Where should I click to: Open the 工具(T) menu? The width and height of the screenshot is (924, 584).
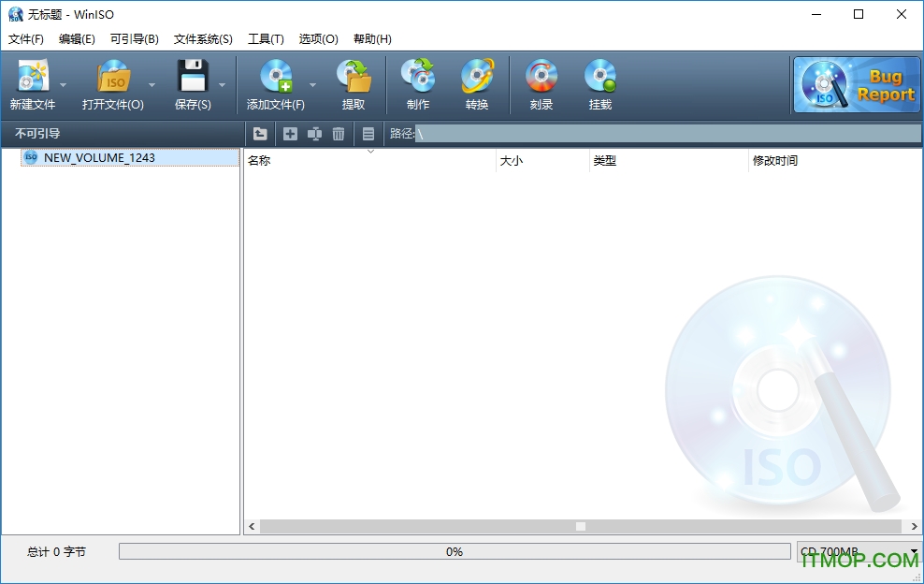[x=266, y=39]
